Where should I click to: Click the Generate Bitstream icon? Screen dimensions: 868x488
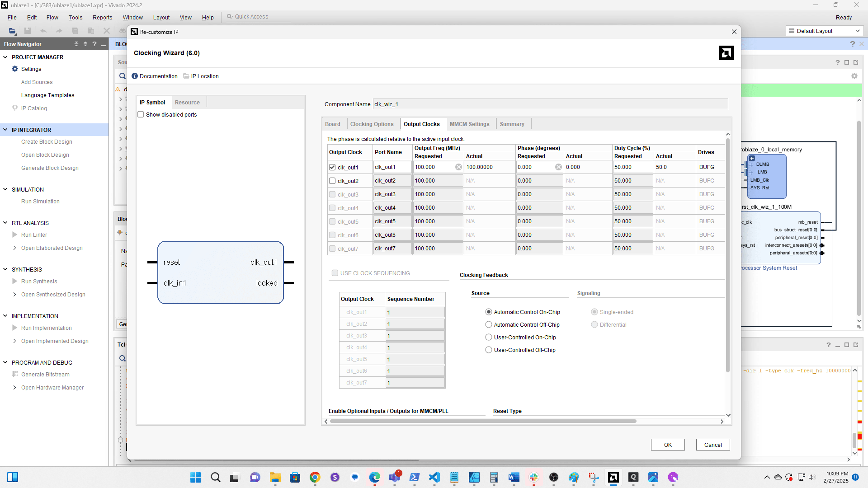click(15, 374)
